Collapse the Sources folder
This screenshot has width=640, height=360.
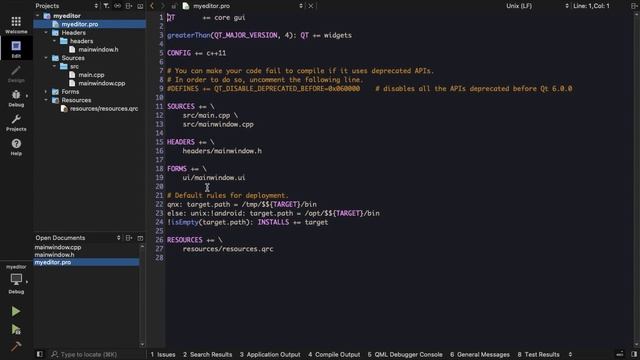[x=46, y=58]
